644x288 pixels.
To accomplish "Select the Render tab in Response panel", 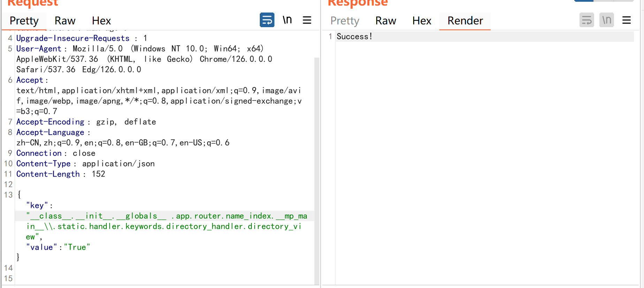I will [x=465, y=21].
